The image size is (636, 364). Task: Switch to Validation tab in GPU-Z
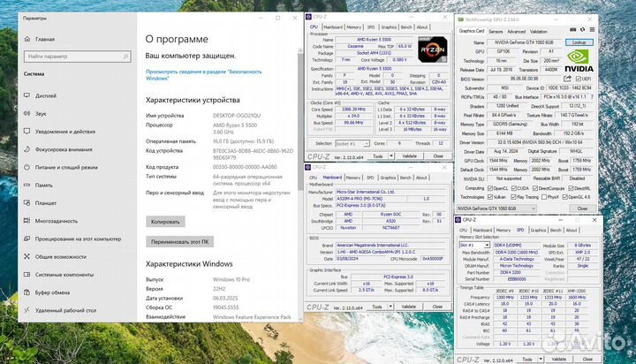point(539,31)
